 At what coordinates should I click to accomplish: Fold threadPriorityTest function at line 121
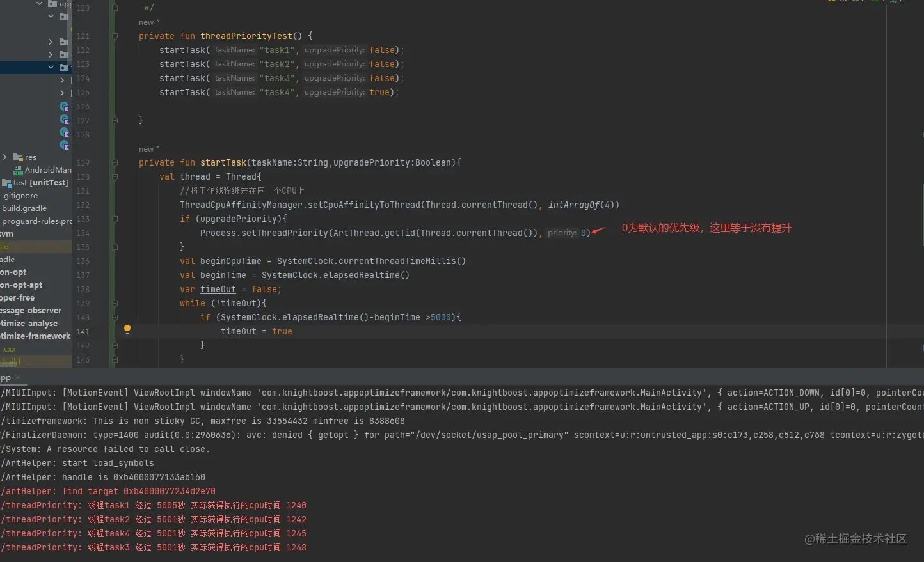coord(115,36)
